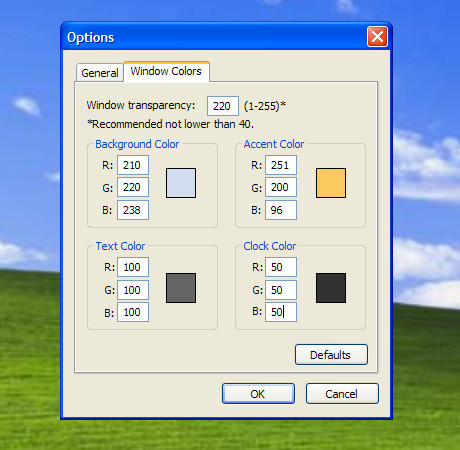Dismiss dialog with the Cancel button
The height and width of the screenshot is (450, 460).
pos(342,394)
